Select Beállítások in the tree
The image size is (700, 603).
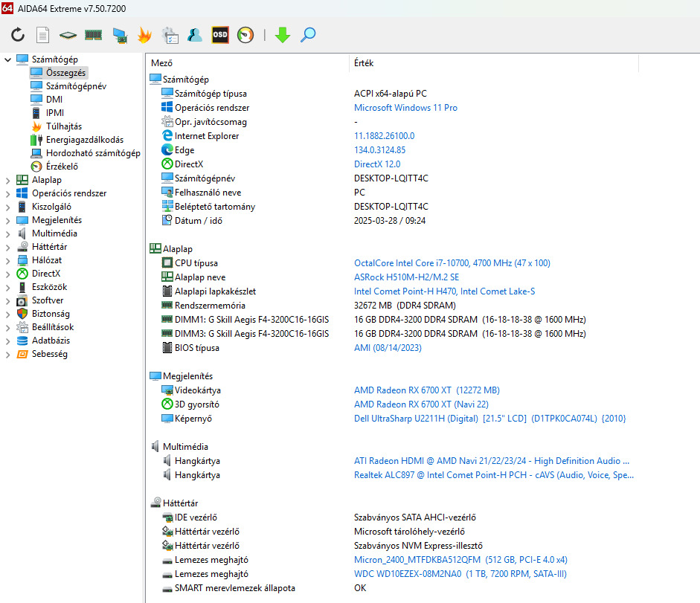click(x=53, y=327)
